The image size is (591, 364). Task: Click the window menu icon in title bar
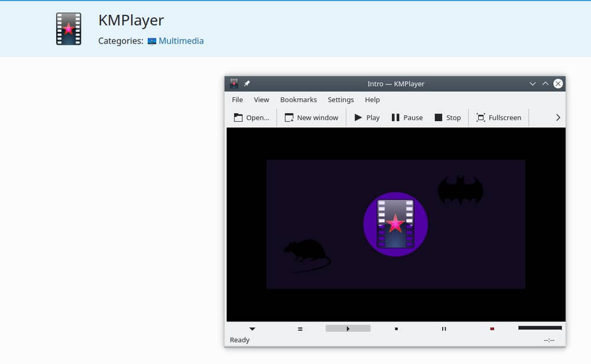click(x=234, y=83)
